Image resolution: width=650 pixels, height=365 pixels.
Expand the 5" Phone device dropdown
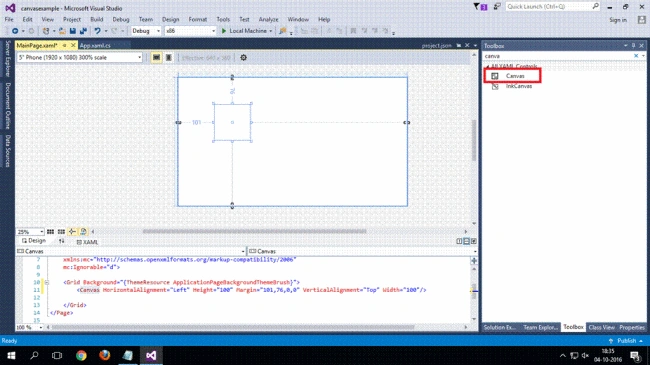pos(80,58)
